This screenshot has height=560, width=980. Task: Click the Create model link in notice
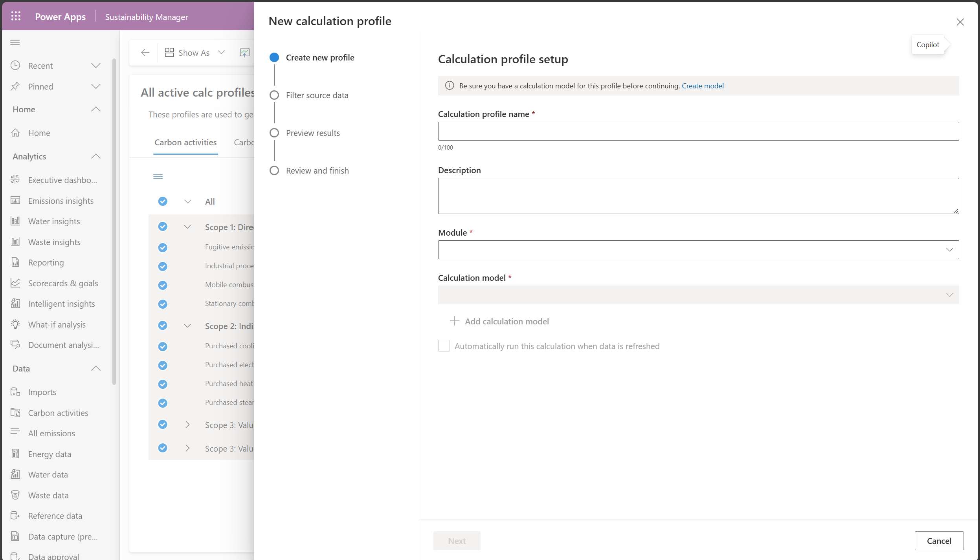pos(703,85)
